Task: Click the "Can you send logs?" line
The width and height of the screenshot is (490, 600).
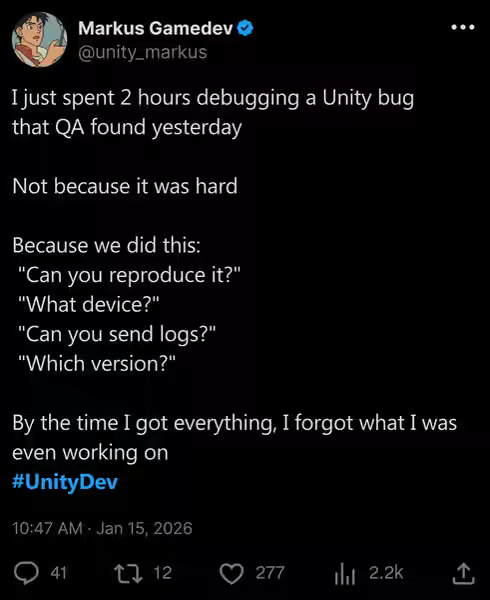Action: (x=117, y=334)
